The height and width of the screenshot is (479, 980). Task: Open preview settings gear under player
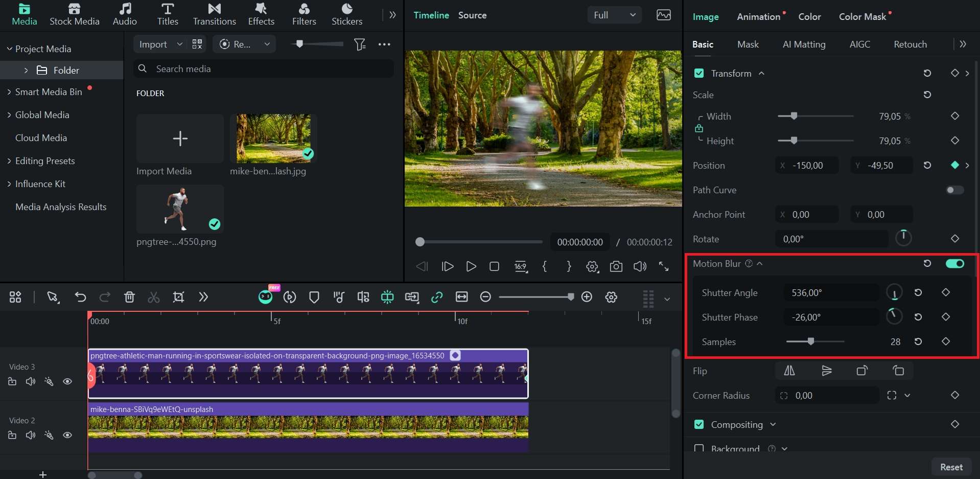(592, 266)
